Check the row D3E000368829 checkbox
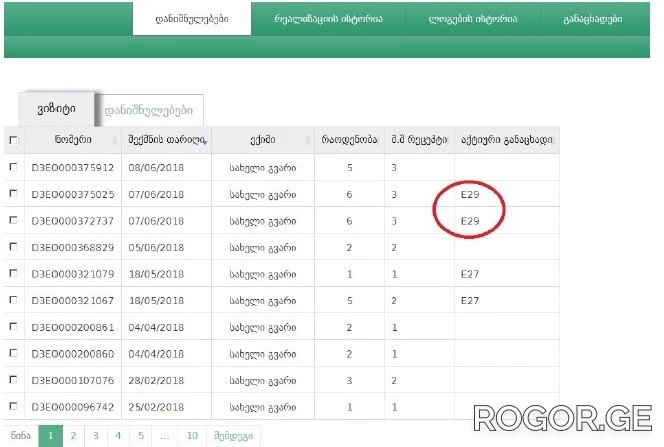This screenshot has height=447, width=664. point(14,247)
